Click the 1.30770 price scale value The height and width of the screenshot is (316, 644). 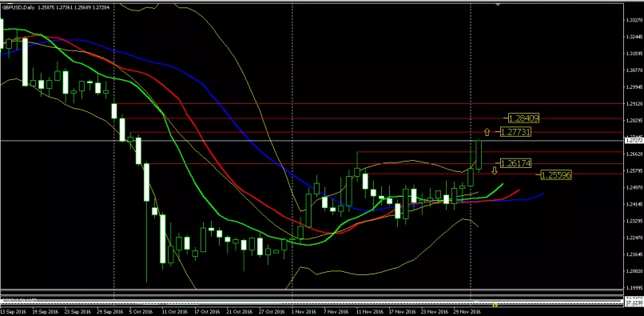click(634, 70)
